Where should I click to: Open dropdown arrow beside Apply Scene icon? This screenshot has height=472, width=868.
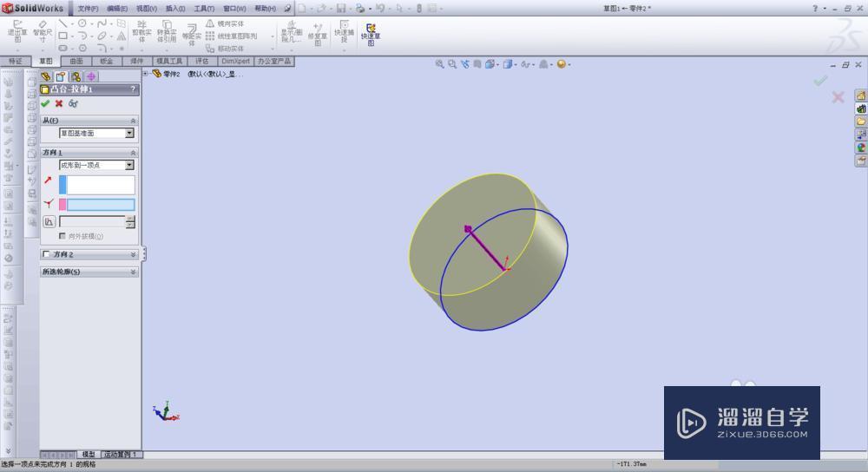click(x=569, y=65)
